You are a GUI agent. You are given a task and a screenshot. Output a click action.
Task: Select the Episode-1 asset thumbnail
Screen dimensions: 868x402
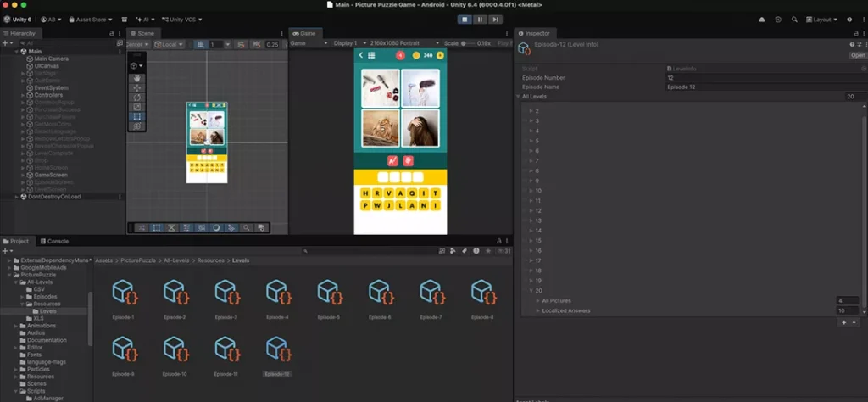click(123, 292)
